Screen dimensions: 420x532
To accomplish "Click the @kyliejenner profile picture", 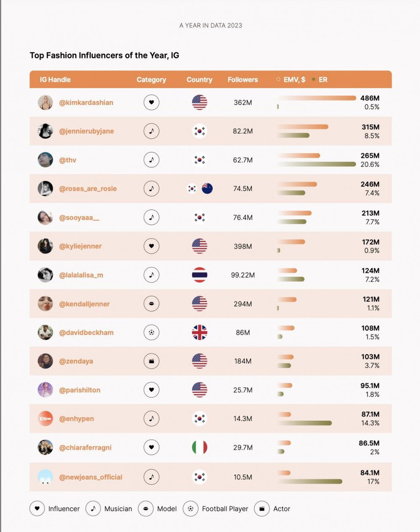I will (45, 246).
